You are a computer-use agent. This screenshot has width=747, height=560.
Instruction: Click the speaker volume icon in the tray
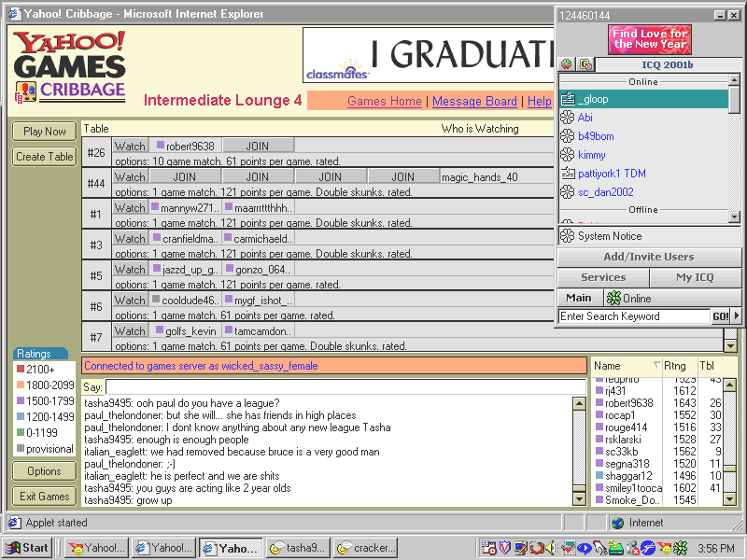coord(551,548)
